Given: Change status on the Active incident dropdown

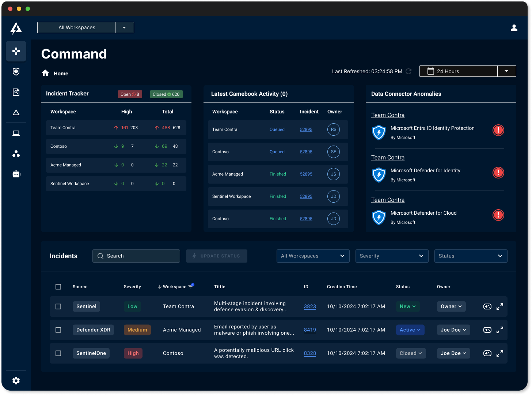Looking at the screenshot, I should (410, 330).
